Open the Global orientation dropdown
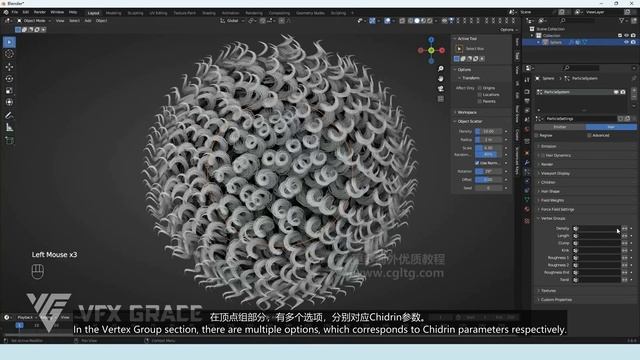This screenshot has height=360, width=640. point(231,20)
